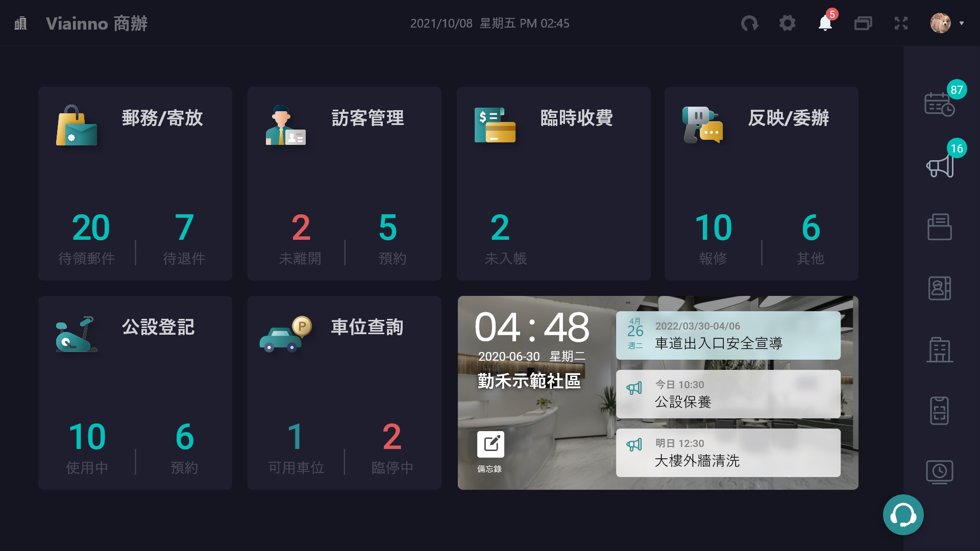980x551 pixels.
Task: Open the memo 備忘錄 edit icon
Action: click(x=490, y=444)
